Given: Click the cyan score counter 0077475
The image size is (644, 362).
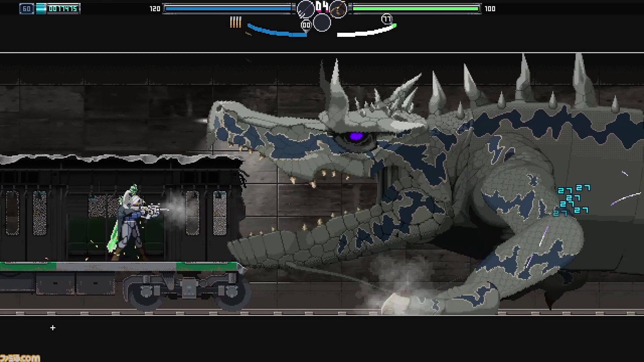Looking at the screenshot, I should (x=63, y=9).
